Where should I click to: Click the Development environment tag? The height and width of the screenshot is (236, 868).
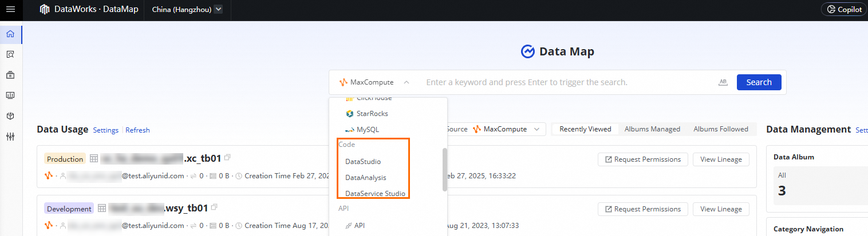point(69,209)
